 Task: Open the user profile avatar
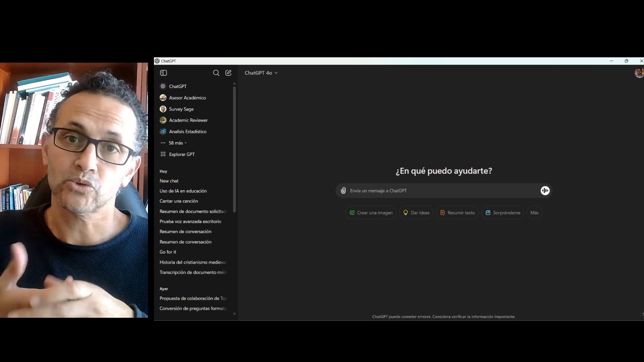click(x=639, y=73)
